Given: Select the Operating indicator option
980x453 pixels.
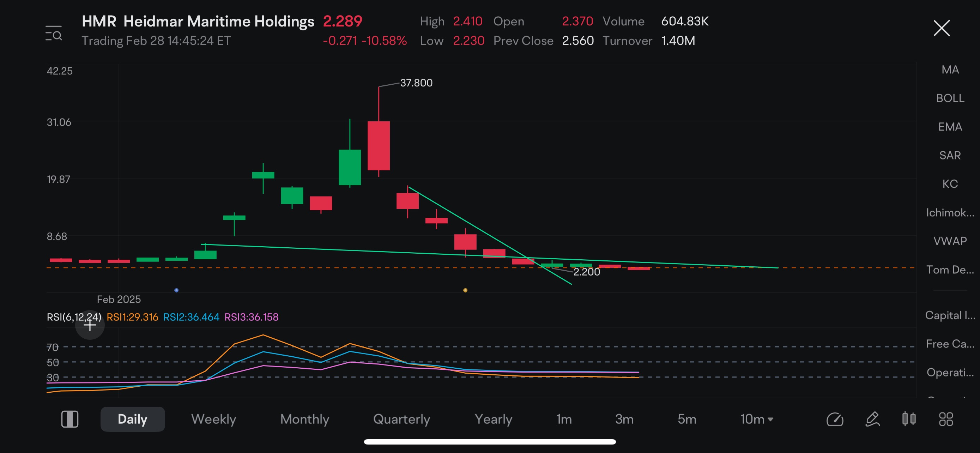Looking at the screenshot, I should tap(950, 372).
